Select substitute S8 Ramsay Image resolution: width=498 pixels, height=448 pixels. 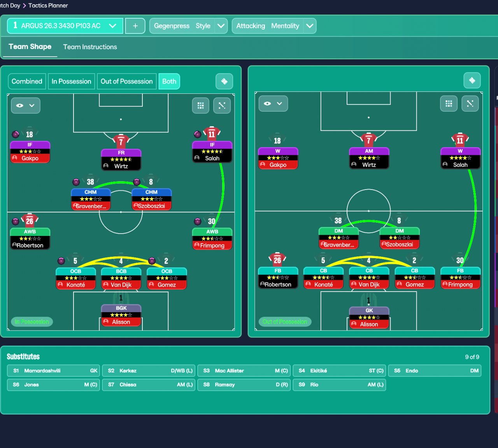[x=244, y=385]
